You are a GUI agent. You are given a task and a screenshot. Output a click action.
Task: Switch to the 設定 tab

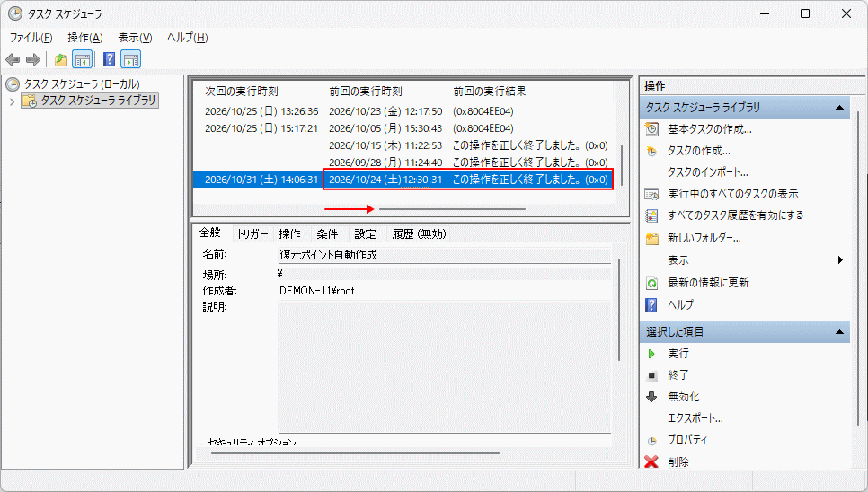point(365,233)
